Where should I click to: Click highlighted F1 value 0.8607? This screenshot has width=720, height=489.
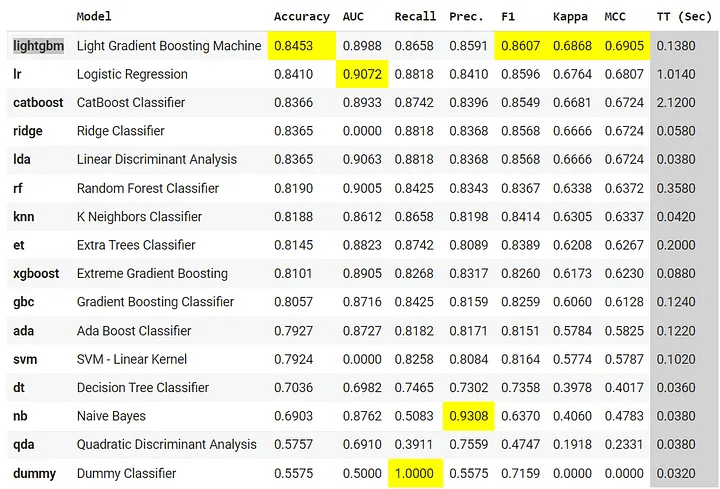521,46
